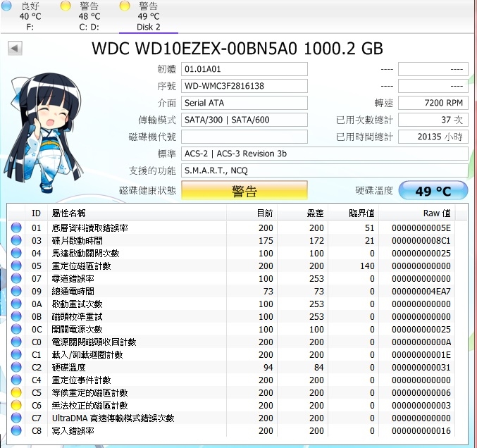The width and height of the screenshot is (477, 448).
Task: Select the 磁頭校準重試 attribute name
Action: click(78, 316)
